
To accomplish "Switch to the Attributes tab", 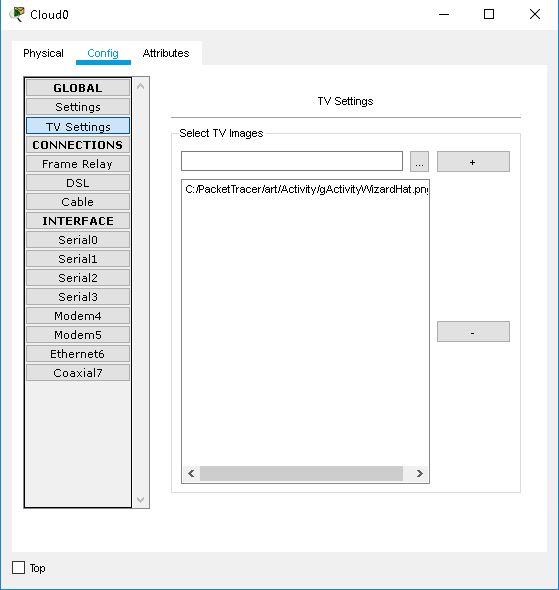I will click(x=166, y=53).
